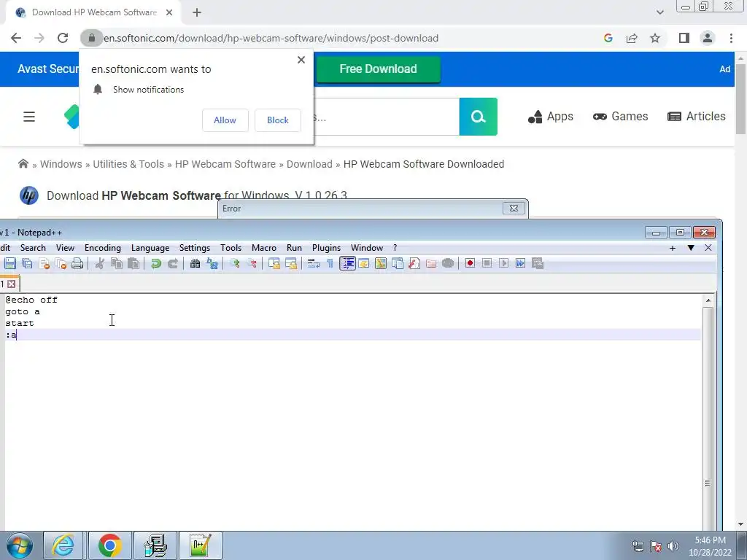This screenshot has width=747, height=560.
Task: Bookmark page with star icon
Action: (x=655, y=38)
